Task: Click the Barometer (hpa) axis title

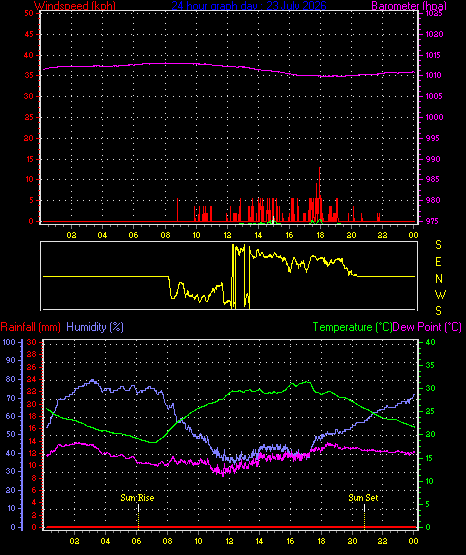Action: click(409, 6)
